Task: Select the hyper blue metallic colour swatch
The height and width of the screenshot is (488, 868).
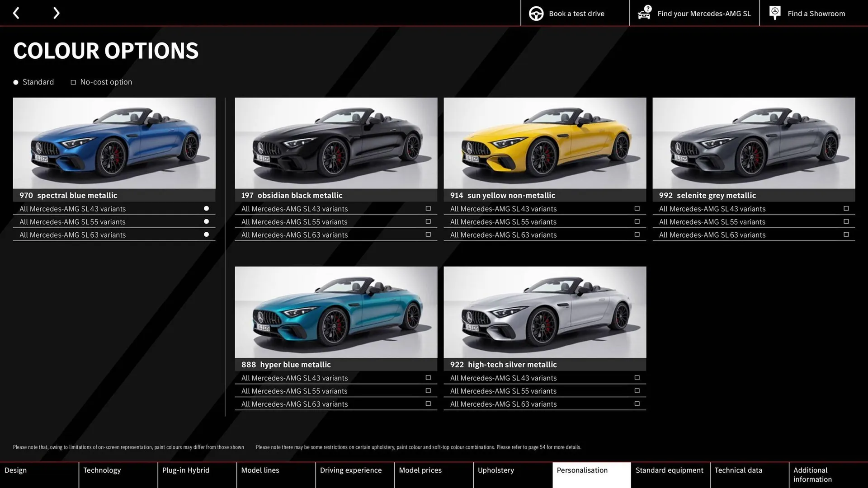Action: (x=335, y=312)
